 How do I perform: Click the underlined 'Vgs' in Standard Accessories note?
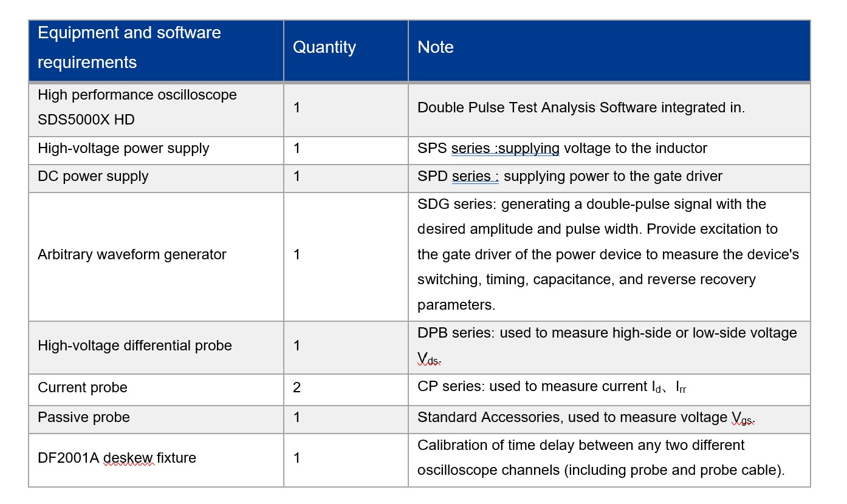tap(742, 418)
